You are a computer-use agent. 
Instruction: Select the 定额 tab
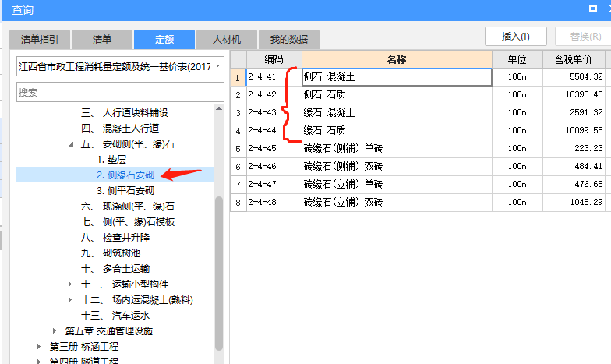click(164, 39)
